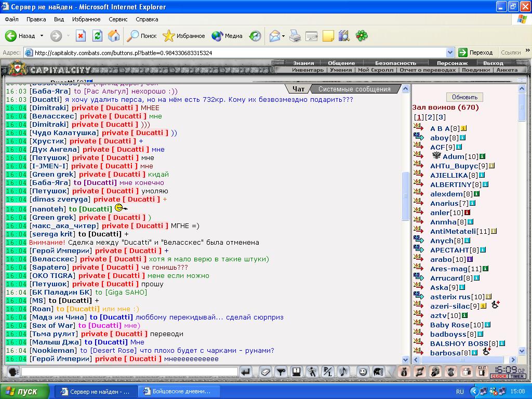Click the talking head icon left of chat input
The width and height of the screenshot is (532, 399).
tap(14, 372)
